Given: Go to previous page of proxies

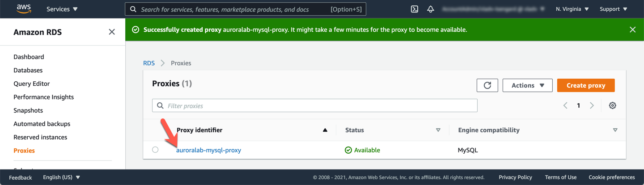Looking at the screenshot, I should [565, 105].
